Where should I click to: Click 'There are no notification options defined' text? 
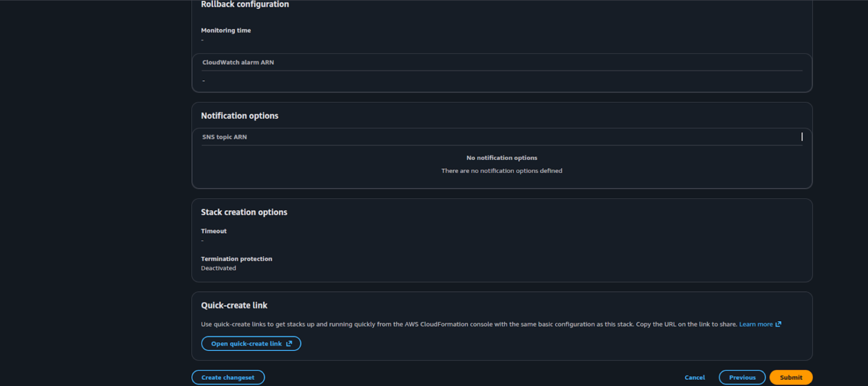(x=502, y=171)
